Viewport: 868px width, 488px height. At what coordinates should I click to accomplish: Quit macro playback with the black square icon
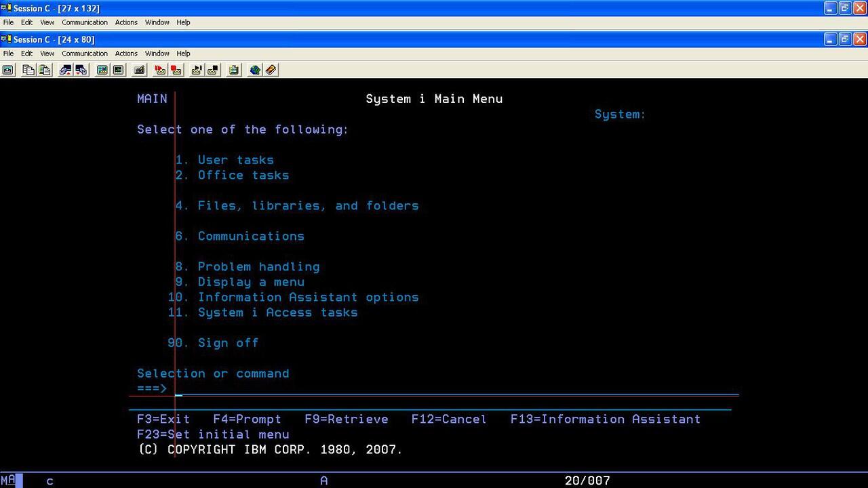pos(213,70)
